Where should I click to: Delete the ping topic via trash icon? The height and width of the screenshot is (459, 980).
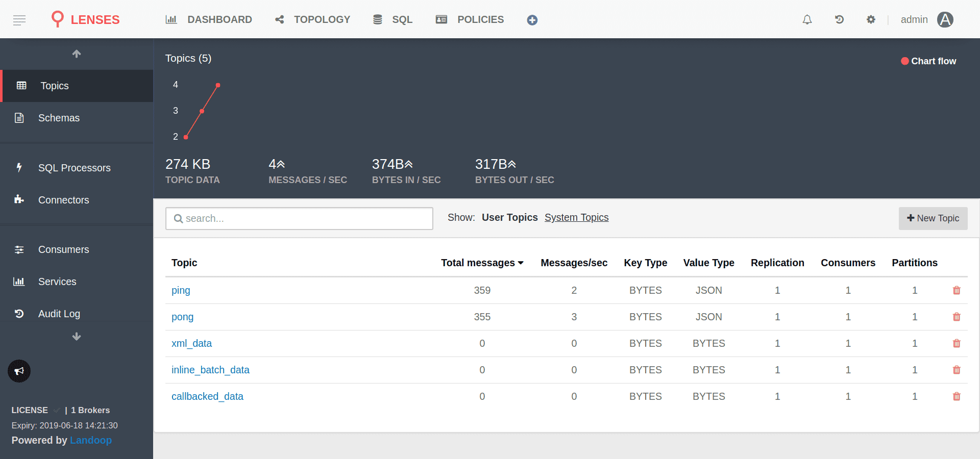coord(956,290)
